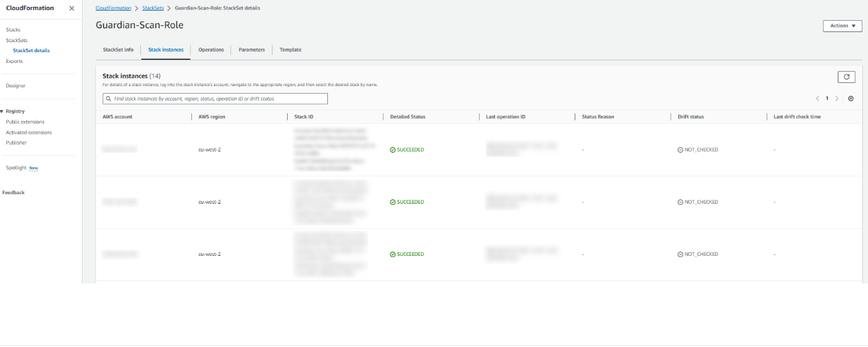Open Designer from the sidebar
The width and height of the screenshot is (868, 347).
point(16,85)
